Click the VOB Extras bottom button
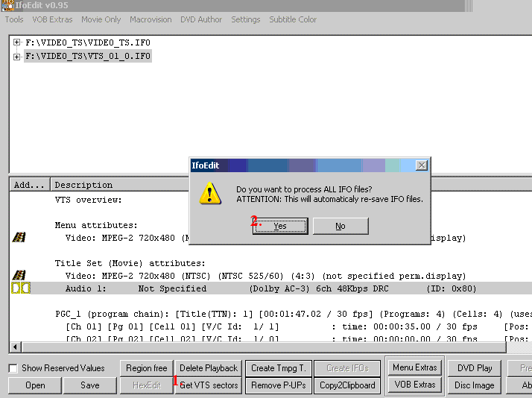 [x=414, y=385]
